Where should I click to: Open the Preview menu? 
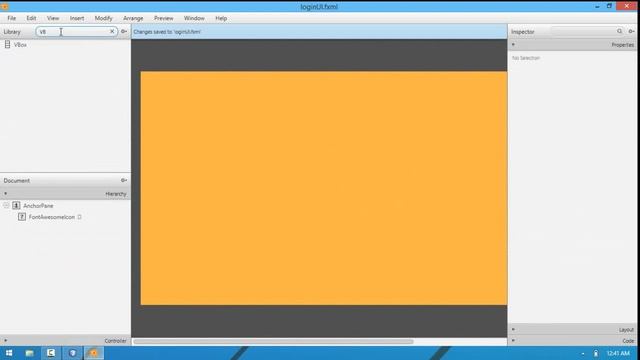click(x=163, y=18)
